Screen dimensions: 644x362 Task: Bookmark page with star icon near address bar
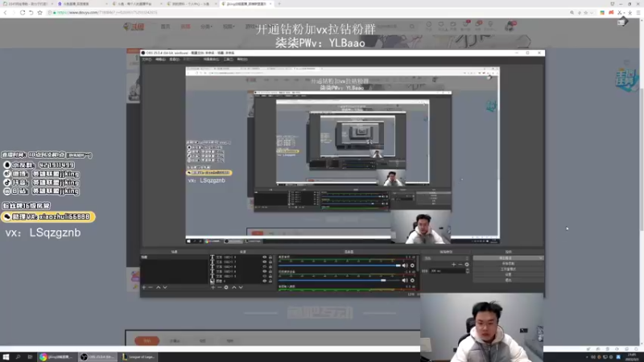click(x=39, y=13)
